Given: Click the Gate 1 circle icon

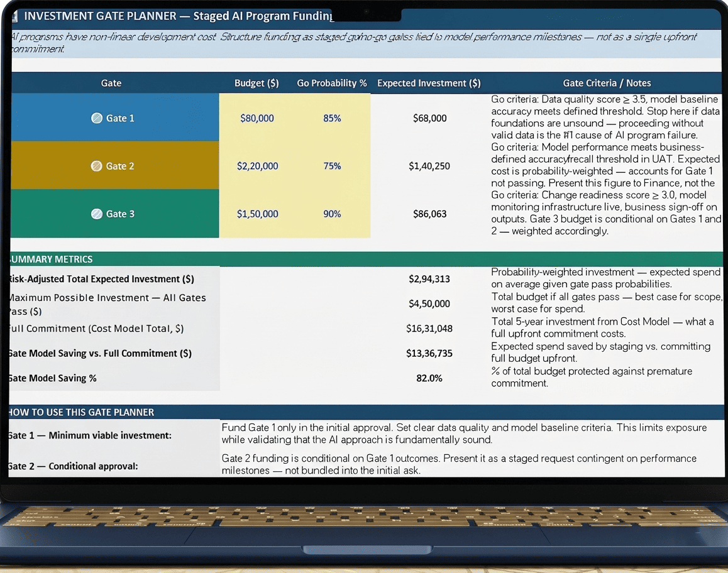Looking at the screenshot, I should 97,118.
